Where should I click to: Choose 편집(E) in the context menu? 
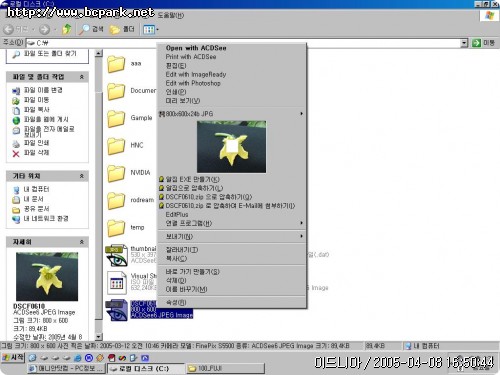pyautogui.click(x=232, y=66)
